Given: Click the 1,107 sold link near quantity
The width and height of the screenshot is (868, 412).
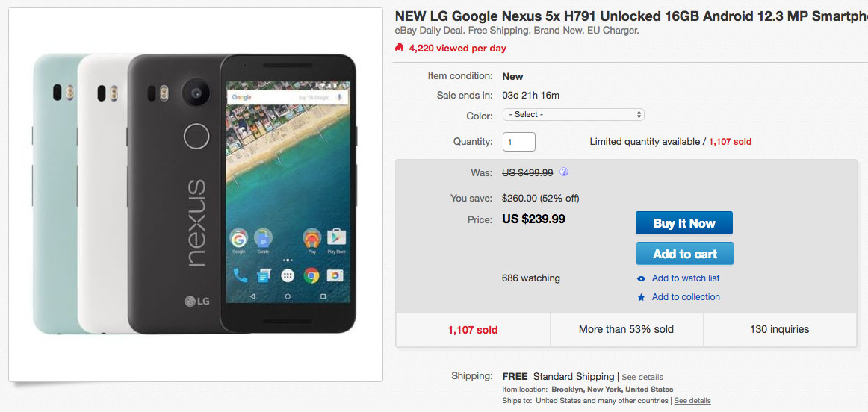Looking at the screenshot, I should [x=730, y=141].
